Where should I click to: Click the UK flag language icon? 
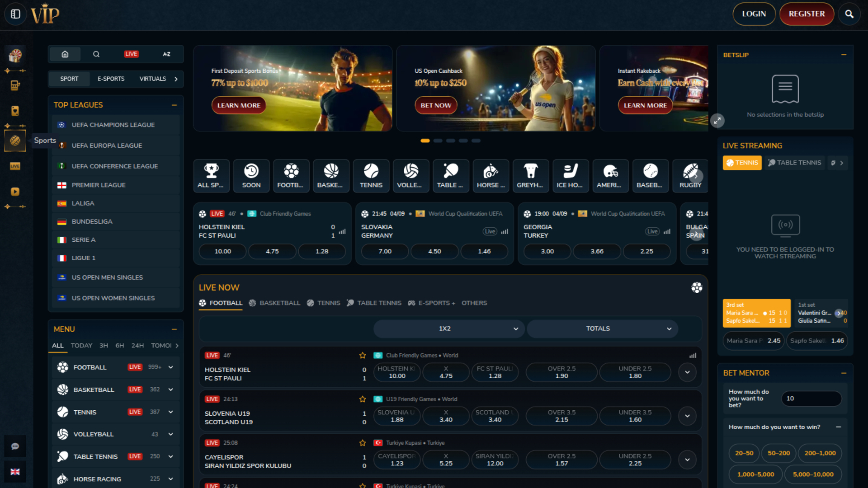click(x=15, y=472)
